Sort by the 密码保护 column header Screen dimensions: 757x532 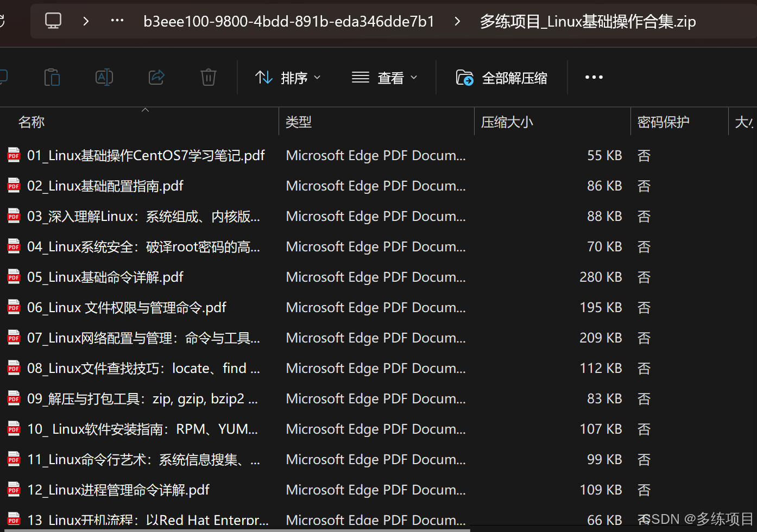[x=663, y=122]
